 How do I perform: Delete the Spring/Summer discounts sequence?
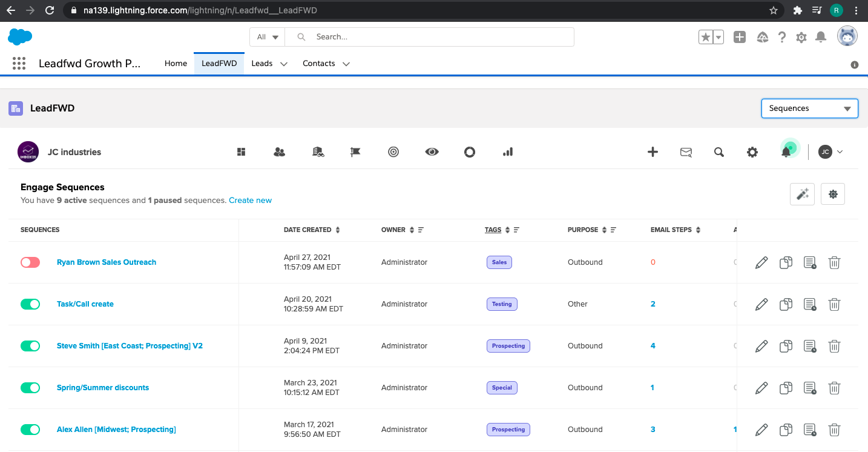(834, 388)
